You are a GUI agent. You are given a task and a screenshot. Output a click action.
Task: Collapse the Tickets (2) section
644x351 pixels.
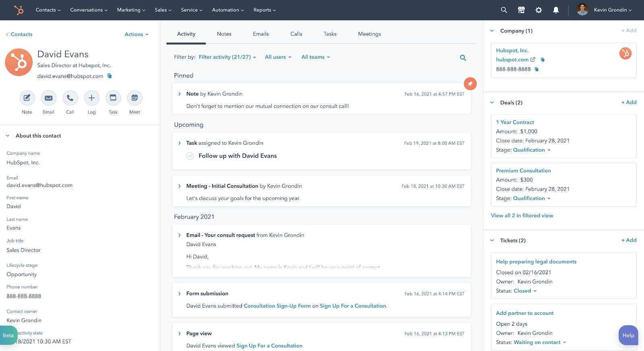[x=492, y=240]
